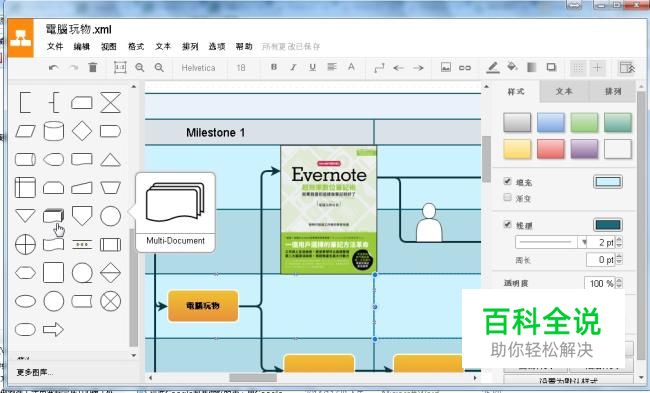Pick the Multi-Document shape in palette
The image size is (650, 393).
(x=53, y=216)
